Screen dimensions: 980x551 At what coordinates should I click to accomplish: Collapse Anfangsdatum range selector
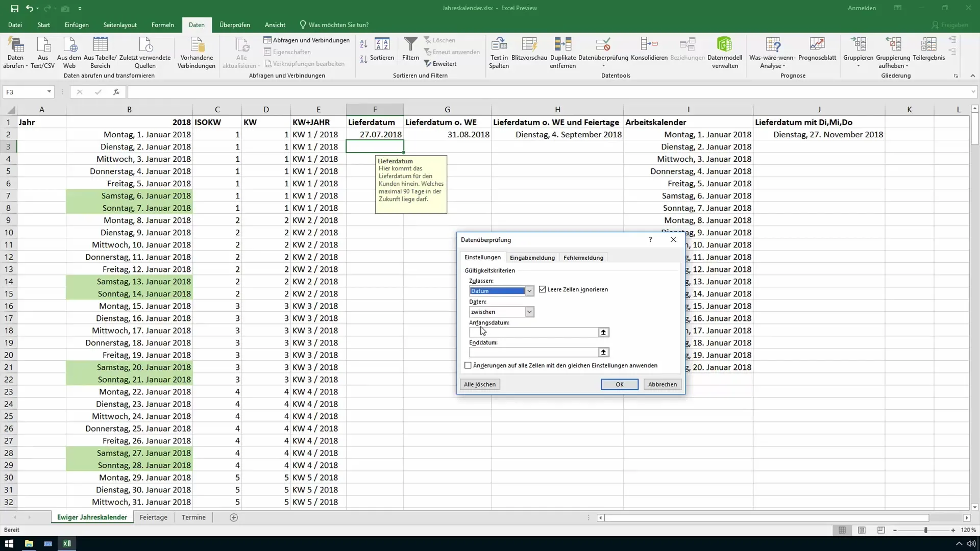(603, 332)
